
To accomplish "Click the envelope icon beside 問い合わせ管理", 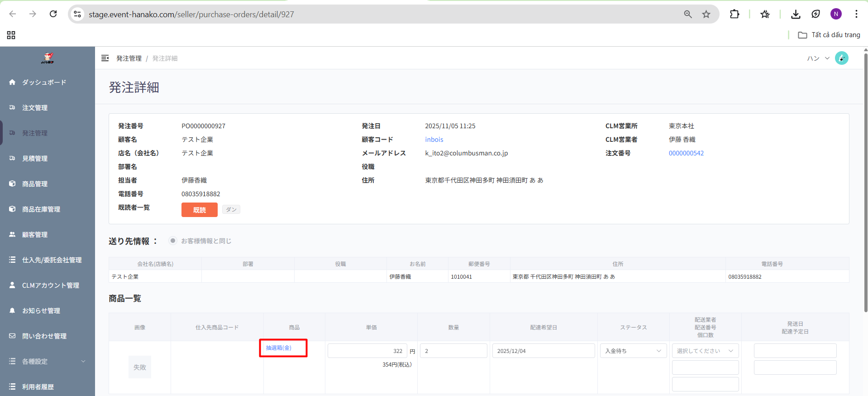I will pos(12,336).
